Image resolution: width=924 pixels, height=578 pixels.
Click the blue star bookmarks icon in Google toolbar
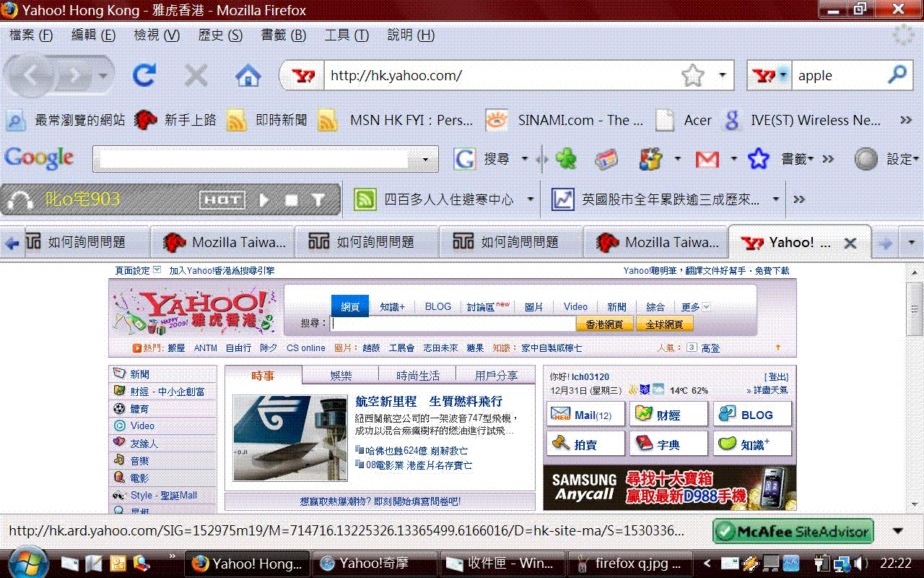click(x=758, y=159)
